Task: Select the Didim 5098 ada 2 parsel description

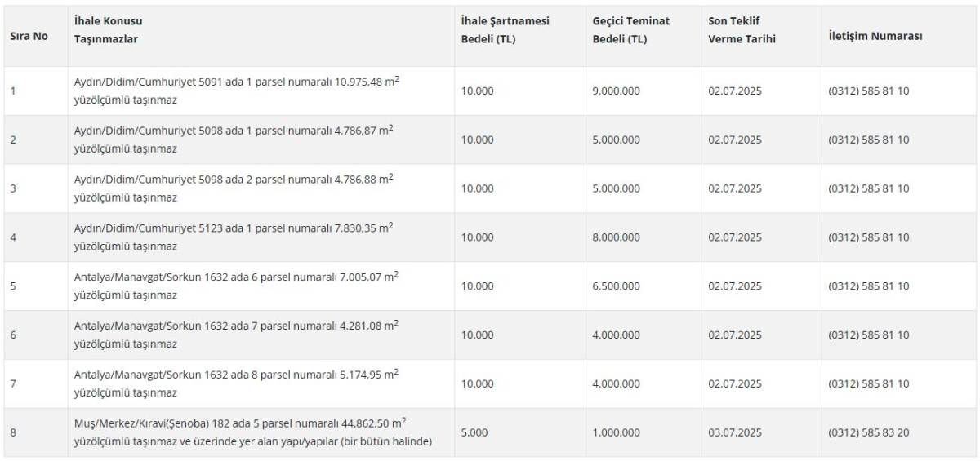Action: [234, 188]
